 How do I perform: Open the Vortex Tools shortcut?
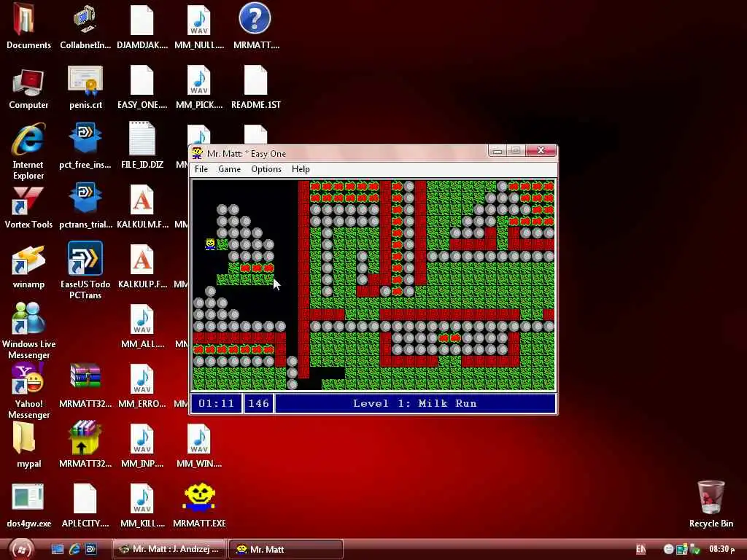(28, 207)
